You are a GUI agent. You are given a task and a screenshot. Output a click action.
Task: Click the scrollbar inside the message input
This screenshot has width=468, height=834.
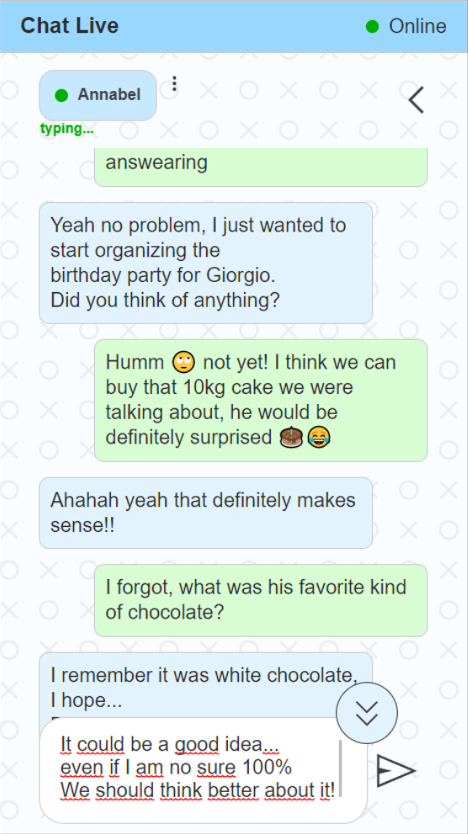tap(340, 769)
